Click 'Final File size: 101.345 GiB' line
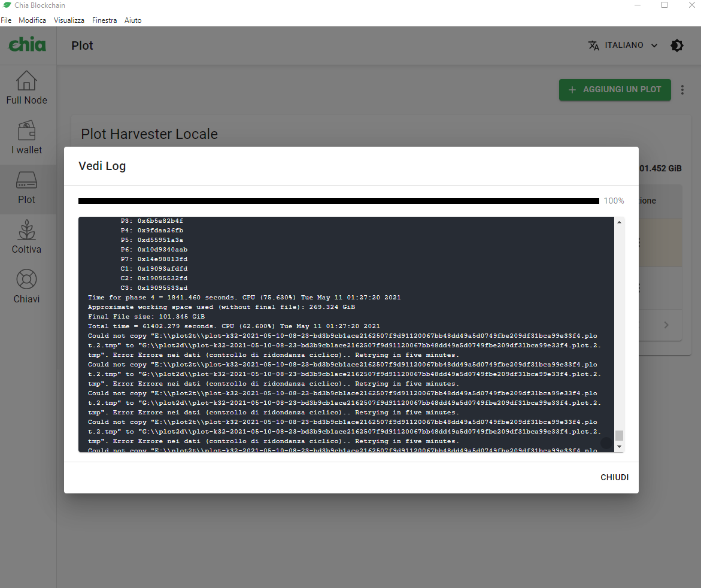This screenshot has width=701, height=588. 146,317
